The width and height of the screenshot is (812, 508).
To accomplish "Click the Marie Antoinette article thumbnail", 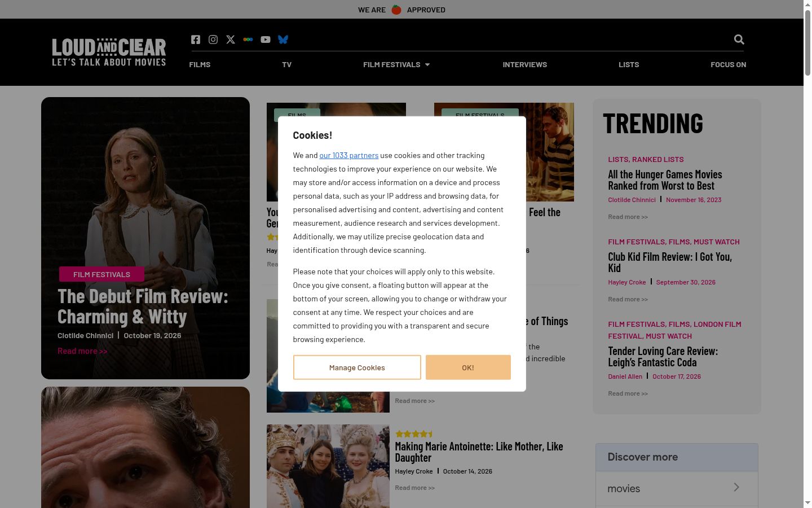I will (328, 466).
